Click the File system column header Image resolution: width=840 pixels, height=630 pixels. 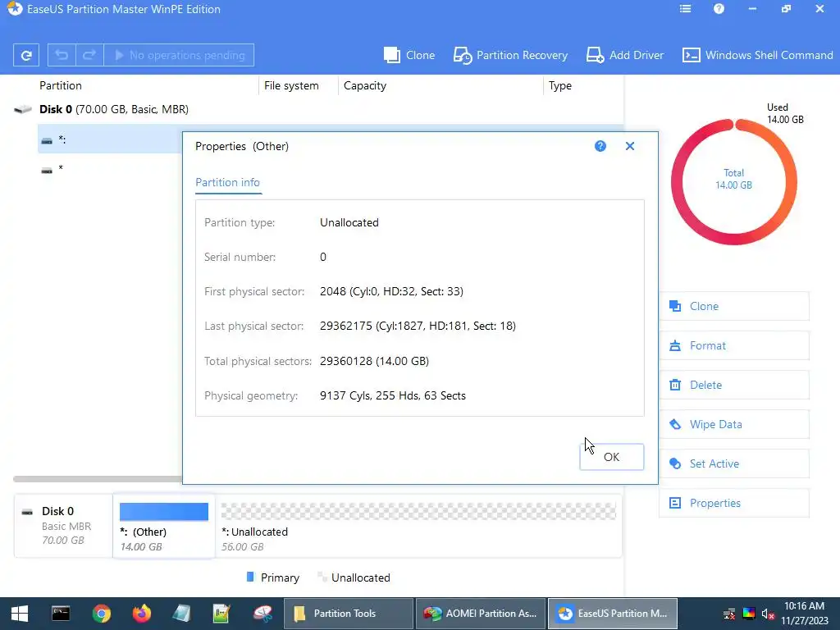click(x=291, y=85)
